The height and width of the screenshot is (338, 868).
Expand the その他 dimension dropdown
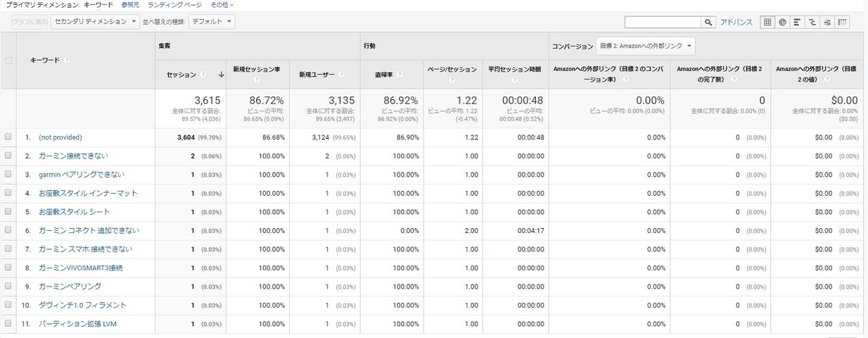click(222, 4)
